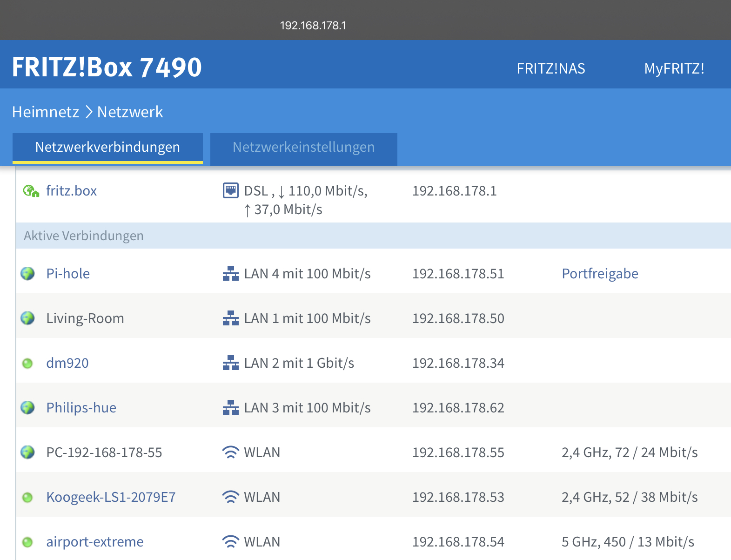The height and width of the screenshot is (560, 731).
Task: Click the green dot beside airport-extreme
Action: coord(27,542)
